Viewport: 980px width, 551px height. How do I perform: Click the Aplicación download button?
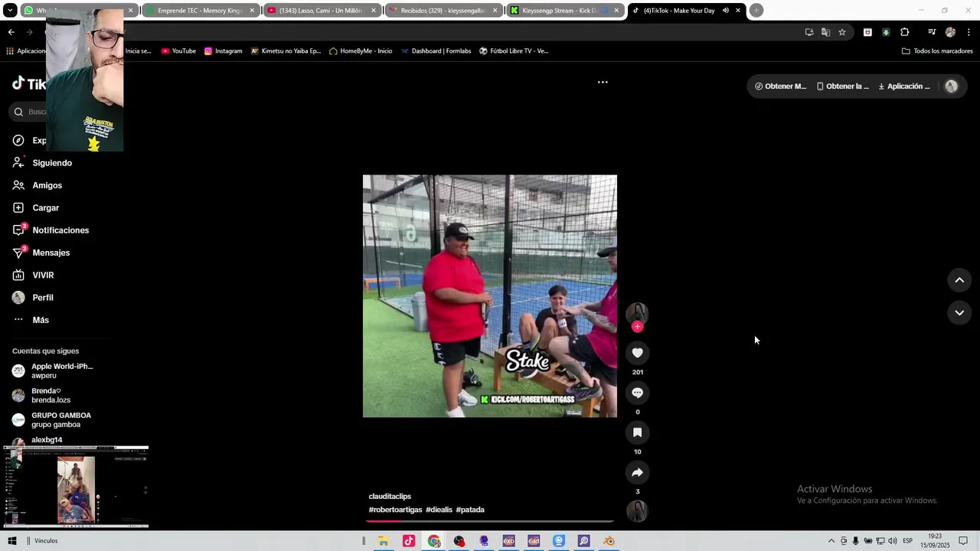(904, 86)
